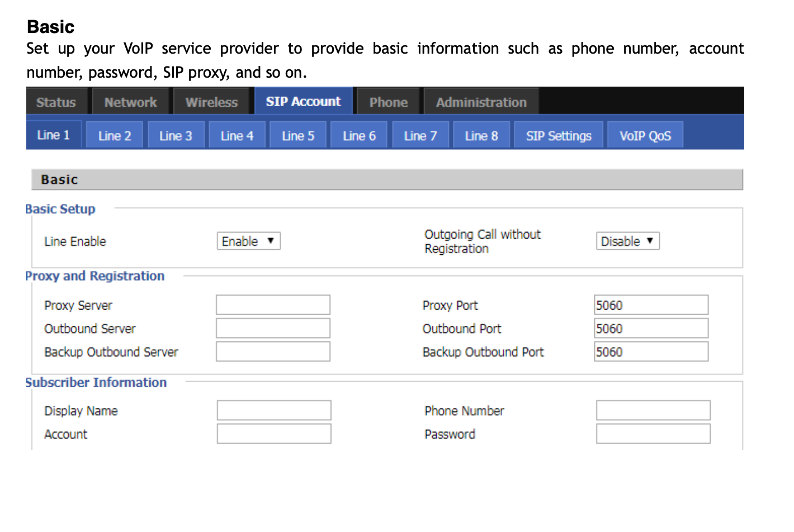Click the bold Basic document heading
794x532 pixels.
click(x=50, y=27)
